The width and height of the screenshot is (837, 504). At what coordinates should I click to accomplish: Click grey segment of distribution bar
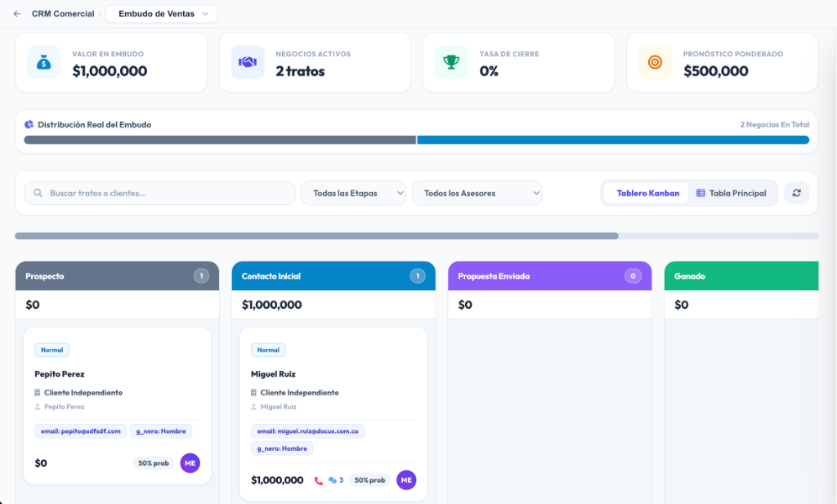coord(220,140)
